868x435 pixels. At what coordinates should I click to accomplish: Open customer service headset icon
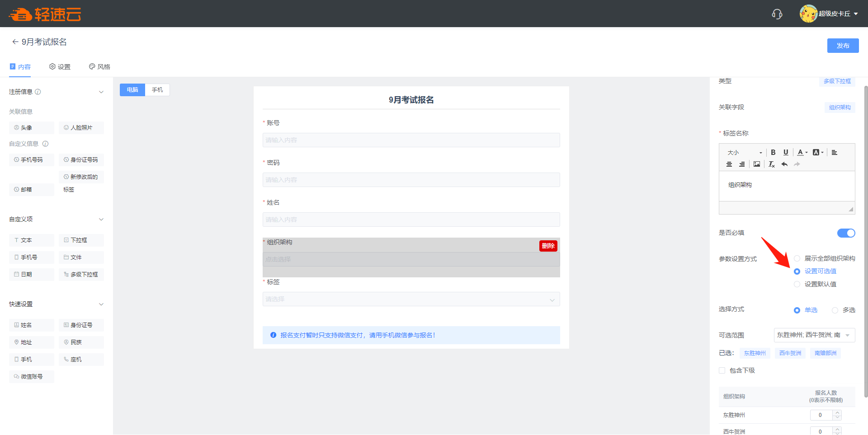[x=777, y=14]
